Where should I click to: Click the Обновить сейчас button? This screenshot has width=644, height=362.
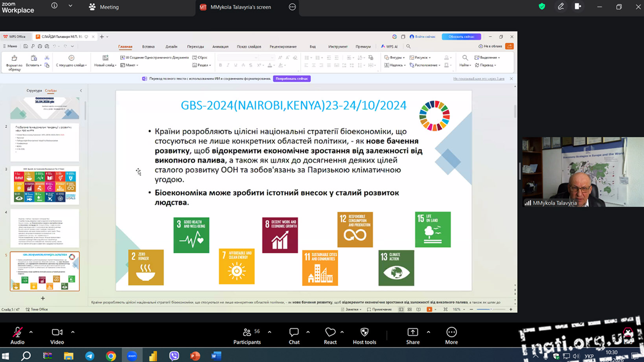click(461, 37)
